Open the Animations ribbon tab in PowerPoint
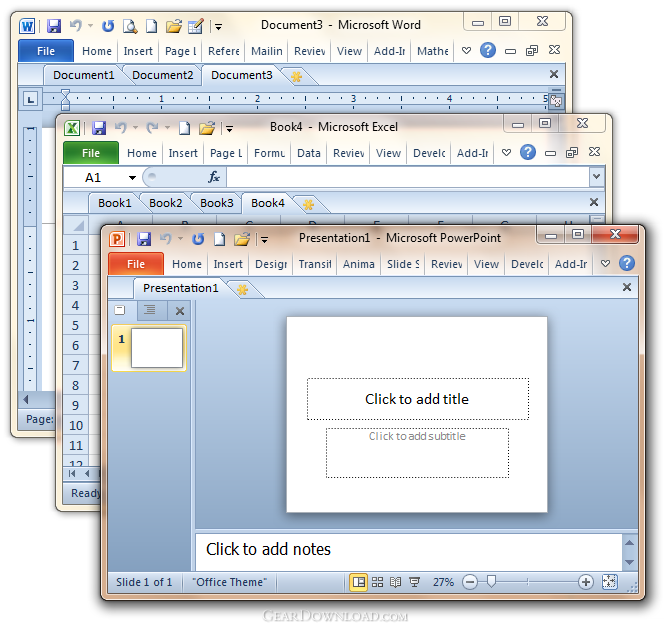The height and width of the screenshot is (624, 670). pos(359,264)
